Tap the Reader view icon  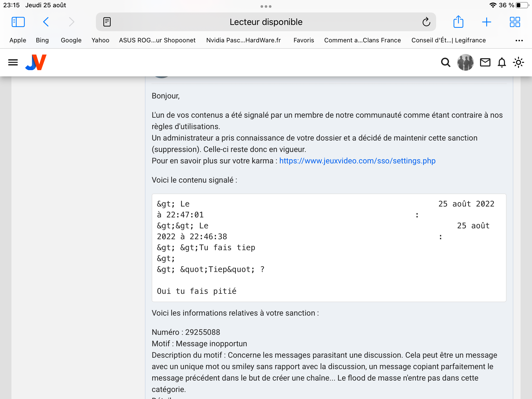point(107,22)
